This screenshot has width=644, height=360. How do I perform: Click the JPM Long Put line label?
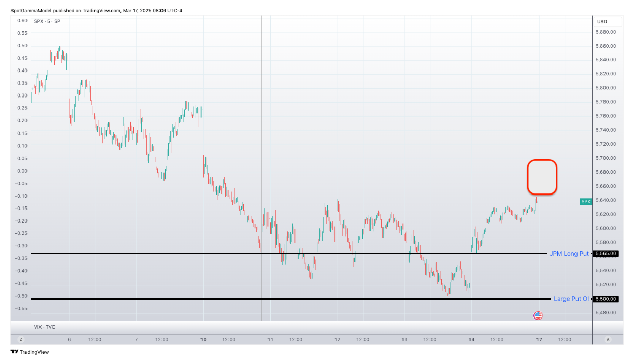coord(569,254)
